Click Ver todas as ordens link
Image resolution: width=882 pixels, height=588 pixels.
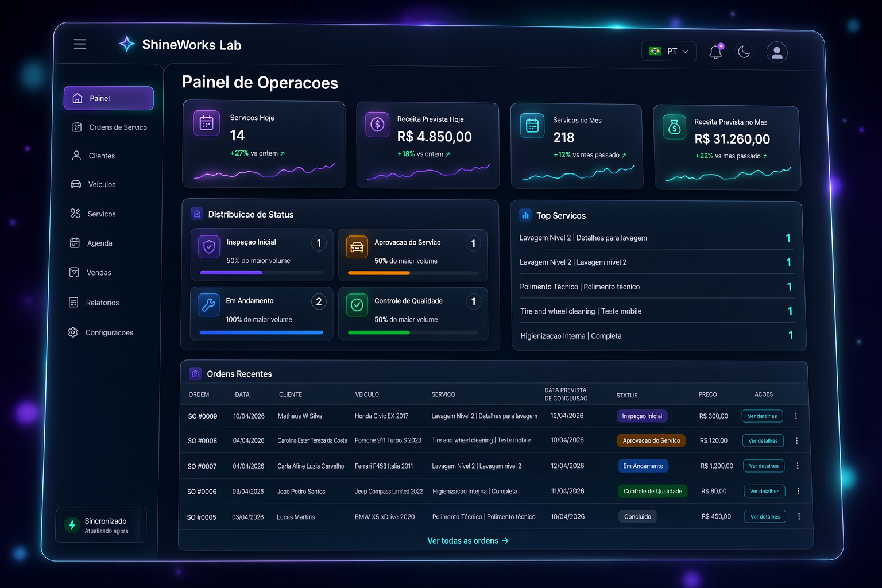468,541
